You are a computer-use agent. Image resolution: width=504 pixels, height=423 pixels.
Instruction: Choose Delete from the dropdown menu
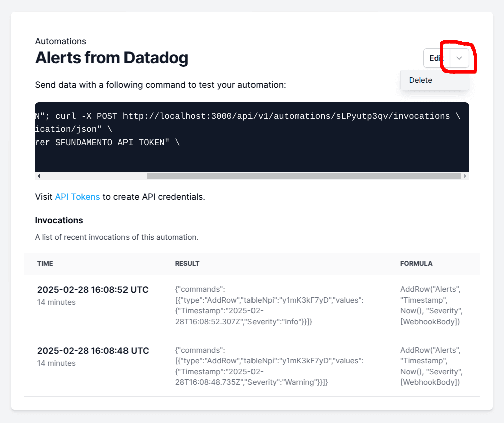(421, 80)
